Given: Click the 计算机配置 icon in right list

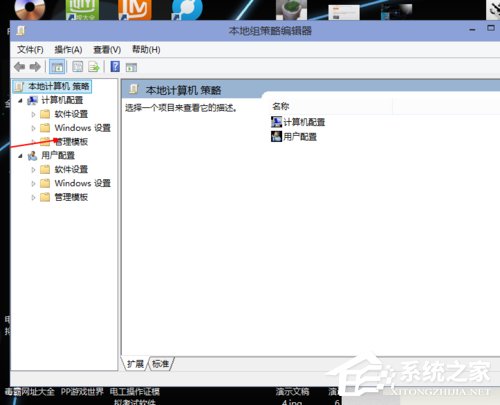Looking at the screenshot, I should coord(276,122).
